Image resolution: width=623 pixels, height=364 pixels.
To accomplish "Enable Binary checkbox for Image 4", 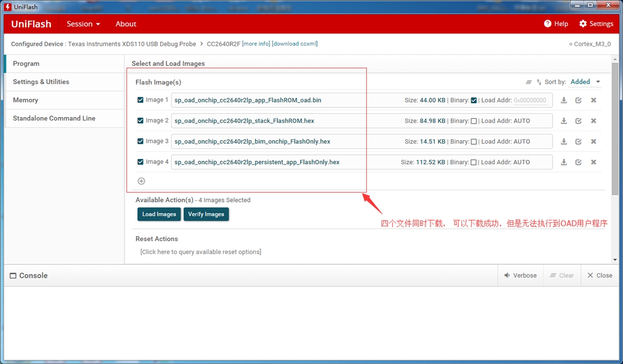I will [x=474, y=163].
